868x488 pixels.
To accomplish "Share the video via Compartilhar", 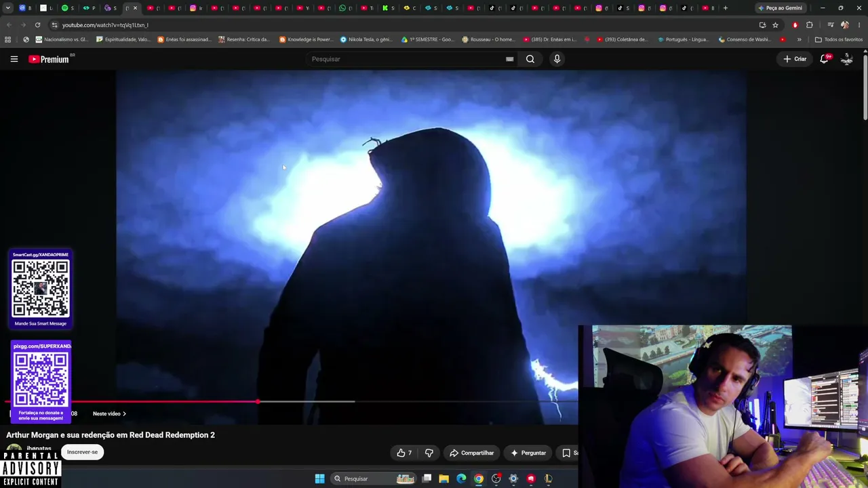I will pos(471,453).
